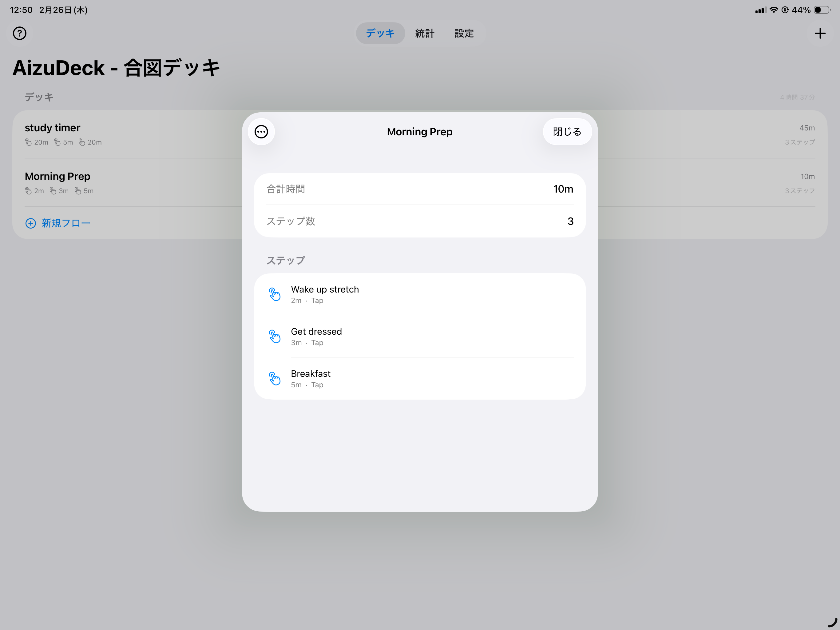Close the Morning Prep sheet with 閉じる
This screenshot has width=840, height=630.
pyautogui.click(x=567, y=132)
